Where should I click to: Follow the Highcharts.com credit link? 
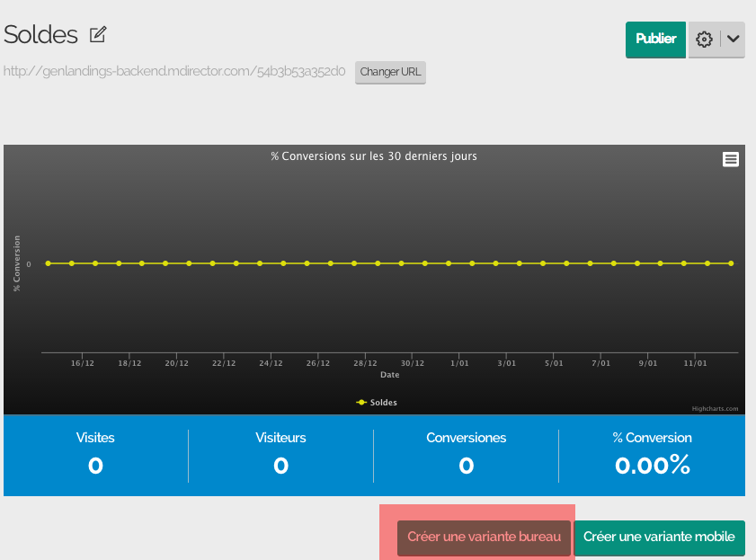(x=715, y=408)
